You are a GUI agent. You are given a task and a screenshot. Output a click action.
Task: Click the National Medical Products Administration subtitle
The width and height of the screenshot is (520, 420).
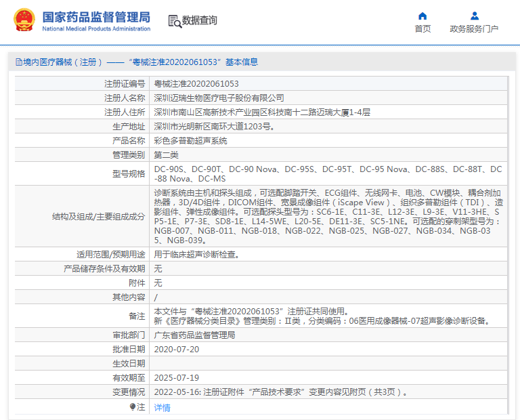pos(96,29)
